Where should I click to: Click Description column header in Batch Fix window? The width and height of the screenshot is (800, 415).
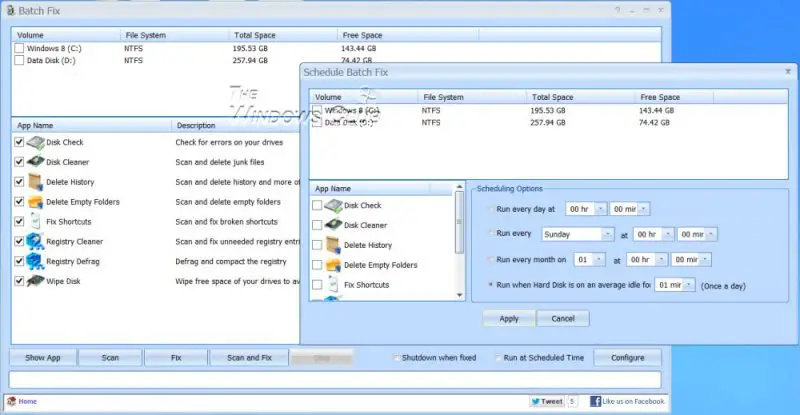pyautogui.click(x=235, y=126)
